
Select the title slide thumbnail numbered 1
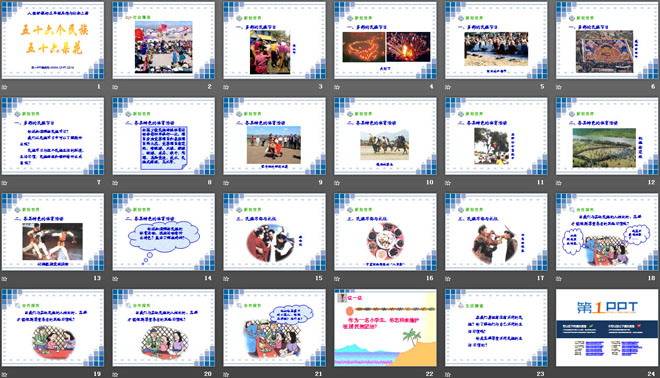(x=53, y=40)
